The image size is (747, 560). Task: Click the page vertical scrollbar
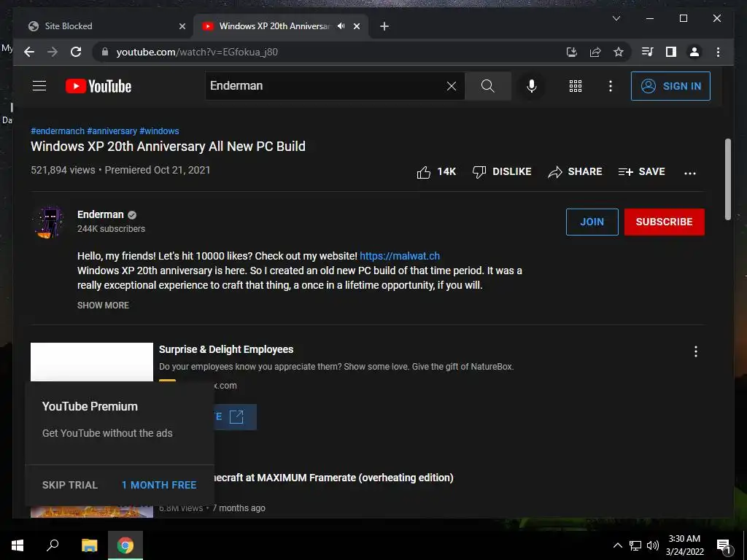point(727,179)
